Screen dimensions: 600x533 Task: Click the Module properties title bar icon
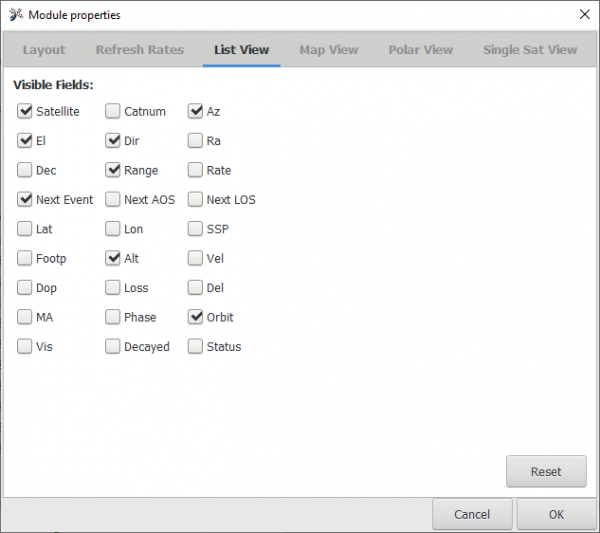tap(14, 15)
